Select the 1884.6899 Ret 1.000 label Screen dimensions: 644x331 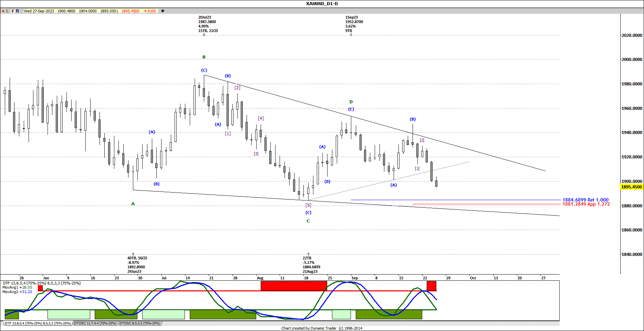coord(585,200)
